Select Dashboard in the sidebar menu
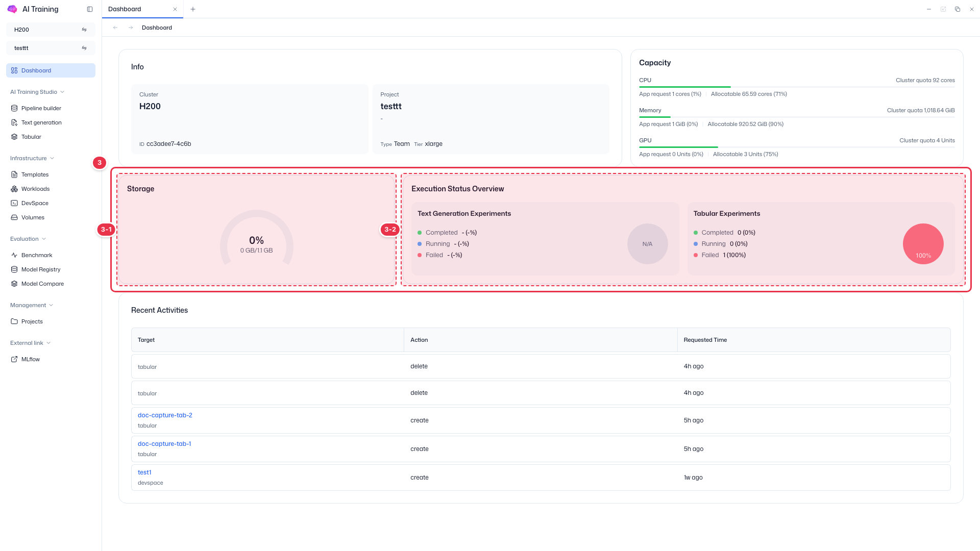 51,70
